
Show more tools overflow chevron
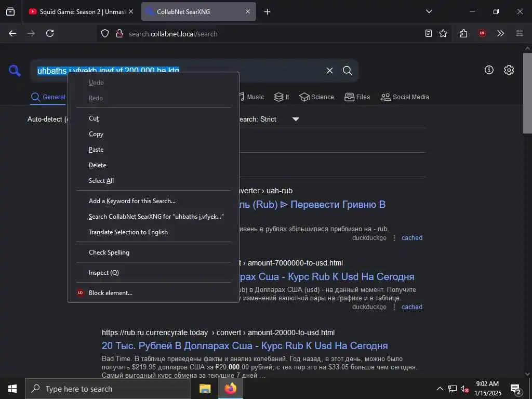coord(500,33)
